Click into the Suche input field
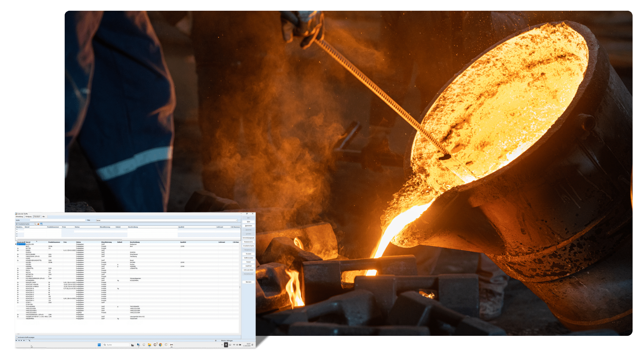Viewport: 644px width, 362px height. point(57,220)
